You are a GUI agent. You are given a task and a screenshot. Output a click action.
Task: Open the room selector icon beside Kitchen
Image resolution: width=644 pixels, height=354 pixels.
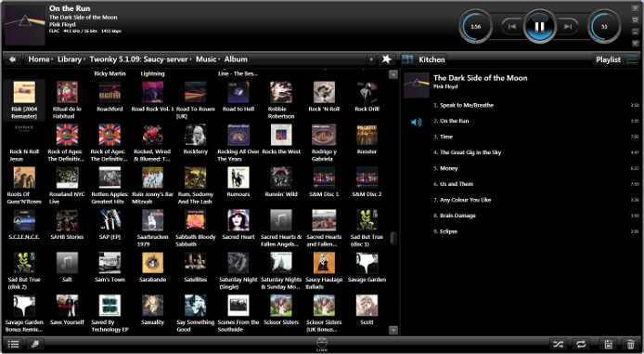tap(407, 59)
